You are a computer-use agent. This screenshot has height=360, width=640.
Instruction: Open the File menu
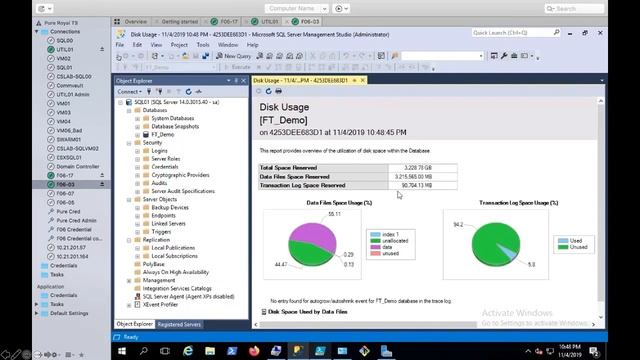(x=120, y=45)
